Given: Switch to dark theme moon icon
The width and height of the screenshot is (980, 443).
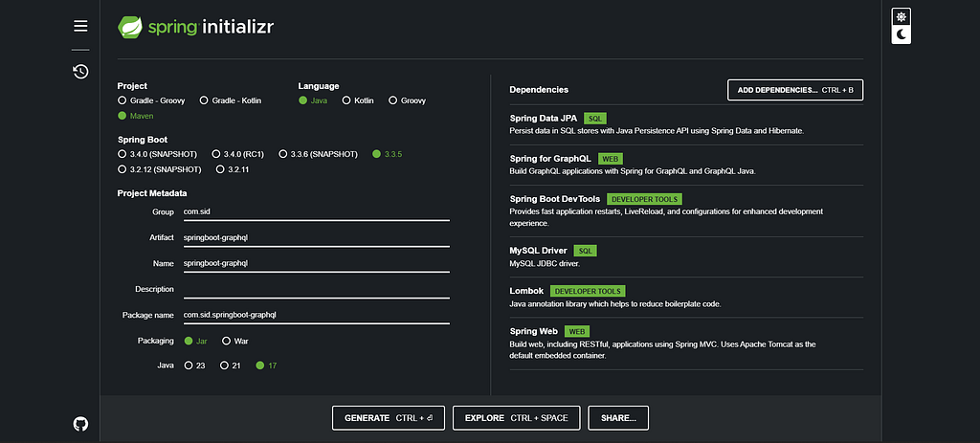Looking at the screenshot, I should click(901, 34).
